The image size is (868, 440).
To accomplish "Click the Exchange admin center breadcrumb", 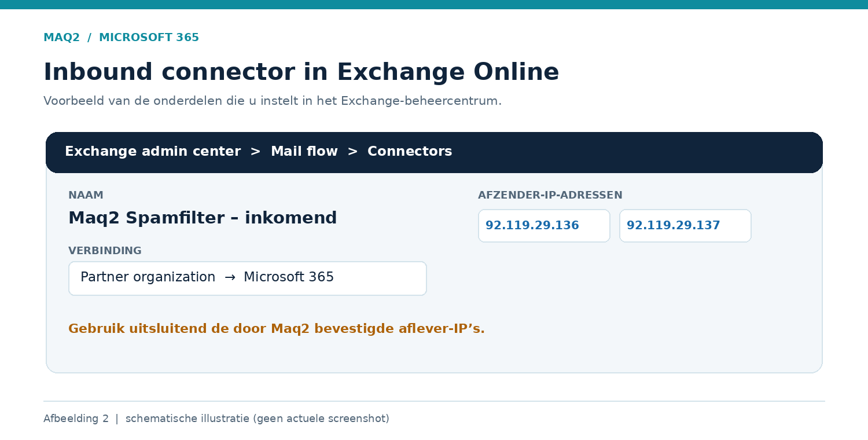I will pyautogui.click(x=153, y=152).
